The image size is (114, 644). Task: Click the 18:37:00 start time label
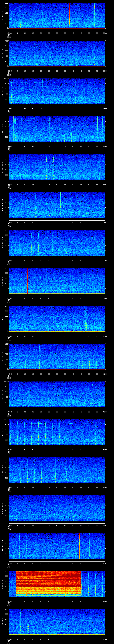point(9,260)
